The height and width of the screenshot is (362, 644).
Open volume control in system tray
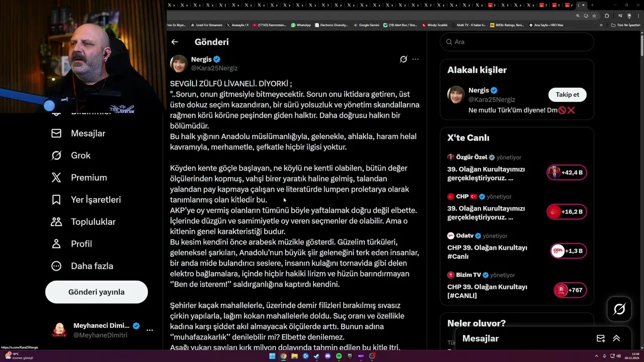pos(618,356)
